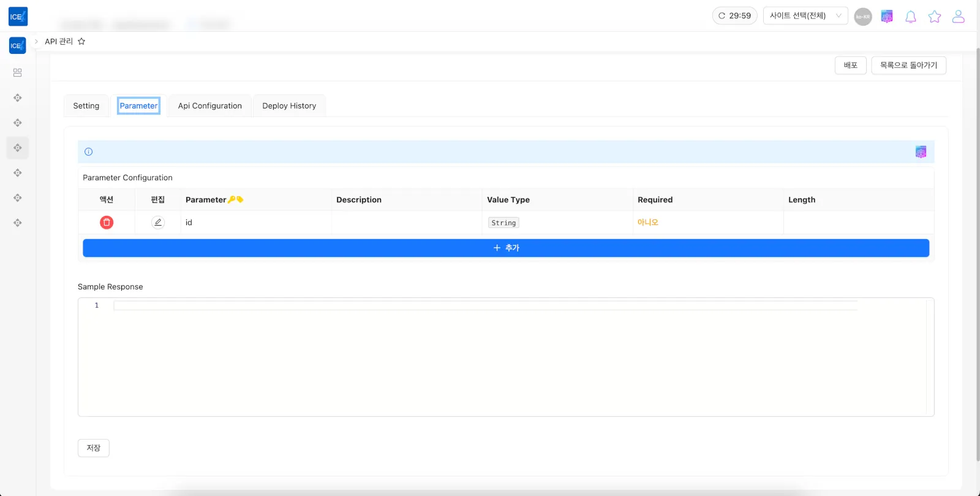Click the info icon in blue banner

pyautogui.click(x=89, y=152)
